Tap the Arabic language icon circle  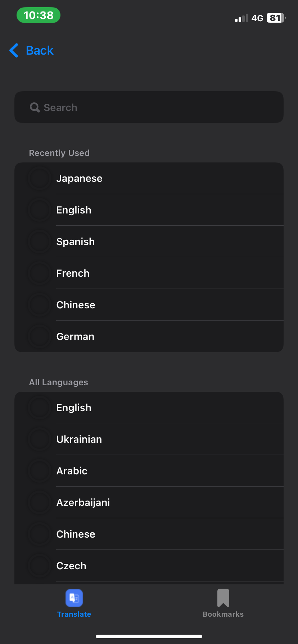click(x=40, y=471)
